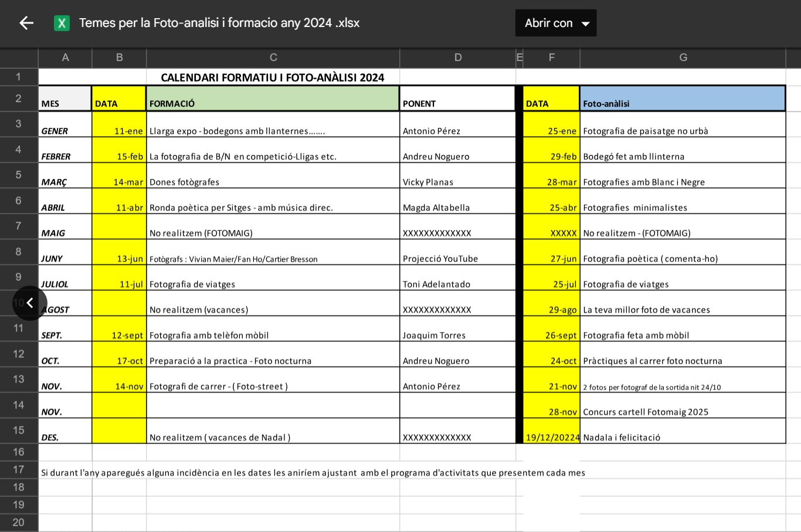The width and height of the screenshot is (801, 532).
Task: Click '12-sept' date cell
Action: coord(119,329)
